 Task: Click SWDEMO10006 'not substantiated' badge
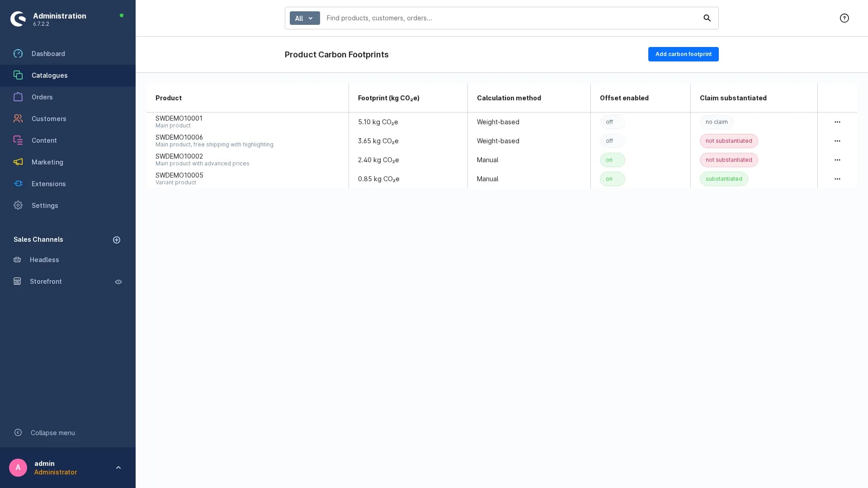click(x=729, y=141)
